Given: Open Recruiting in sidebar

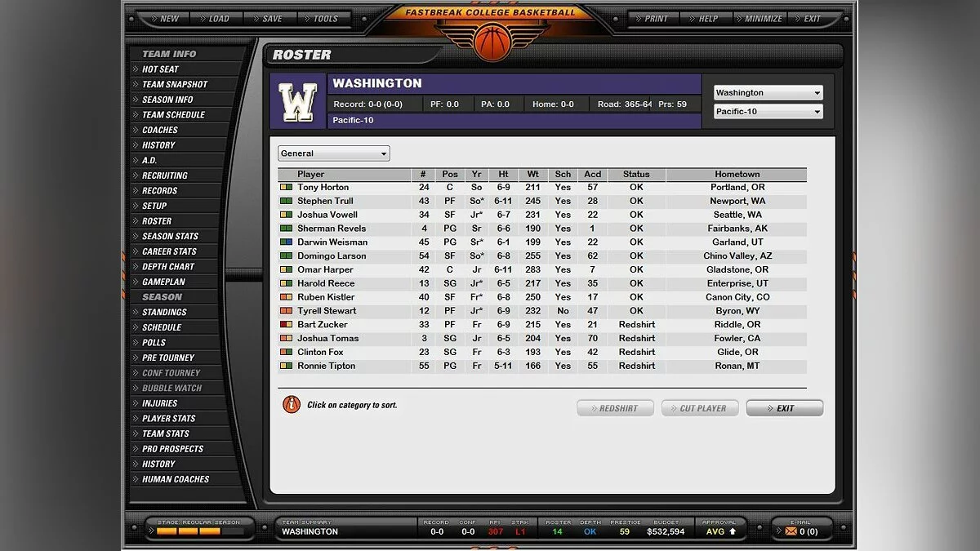Looking at the screenshot, I should click(x=165, y=176).
